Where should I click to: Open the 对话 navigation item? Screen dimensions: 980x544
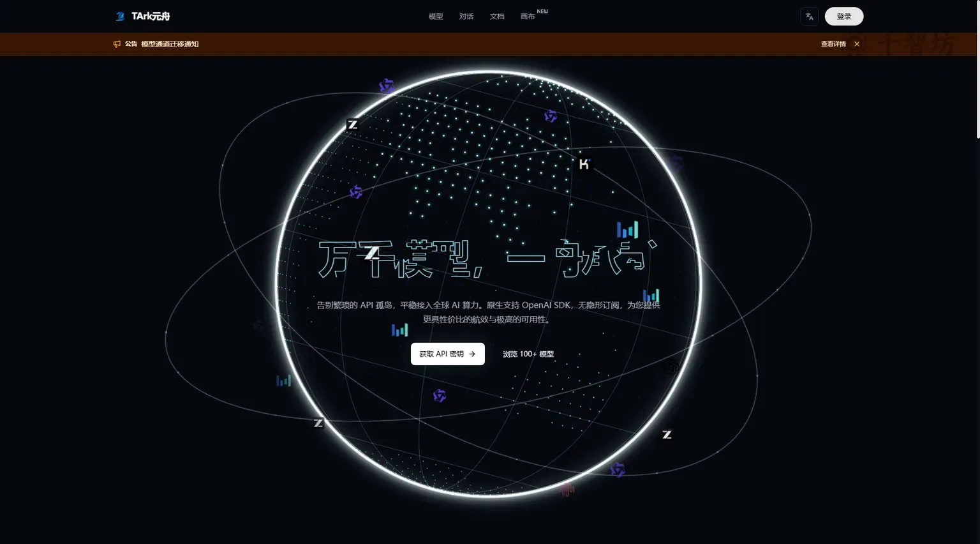pos(466,17)
